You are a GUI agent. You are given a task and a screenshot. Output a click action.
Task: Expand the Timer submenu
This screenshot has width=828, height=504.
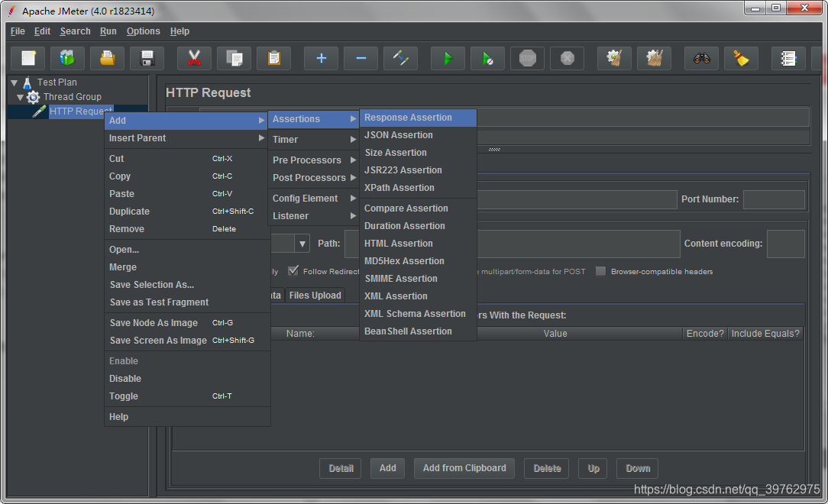pyautogui.click(x=313, y=139)
